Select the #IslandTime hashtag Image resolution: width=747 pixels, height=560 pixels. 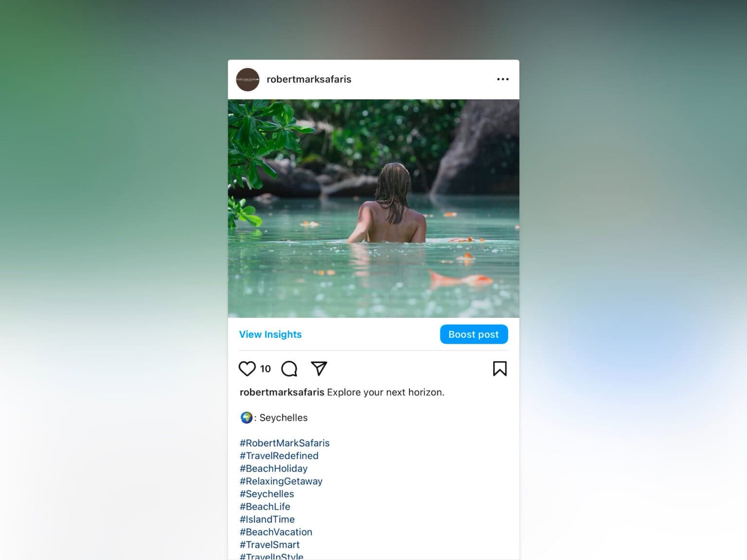click(267, 519)
